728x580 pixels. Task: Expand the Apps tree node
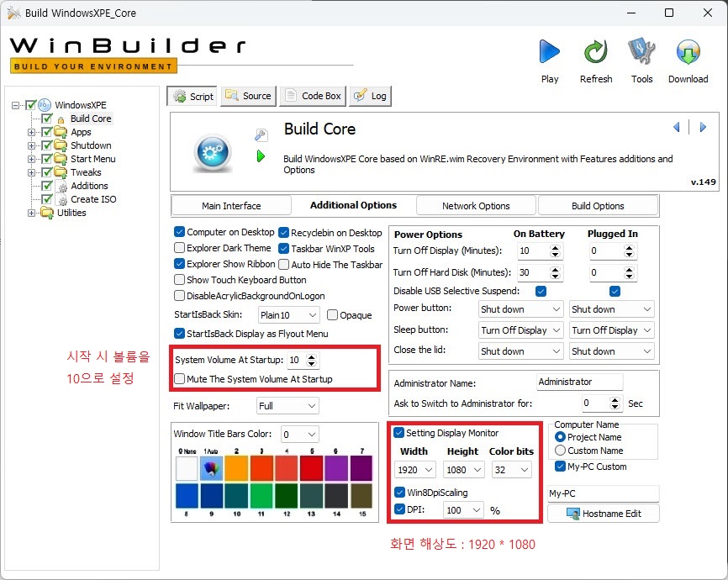point(31,132)
